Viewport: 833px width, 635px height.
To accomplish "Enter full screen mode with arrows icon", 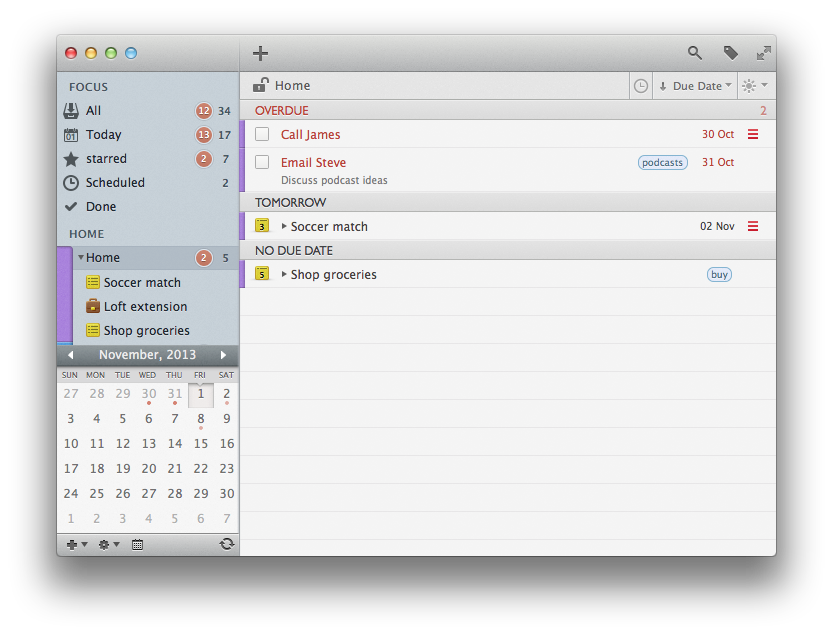I will pos(763,53).
